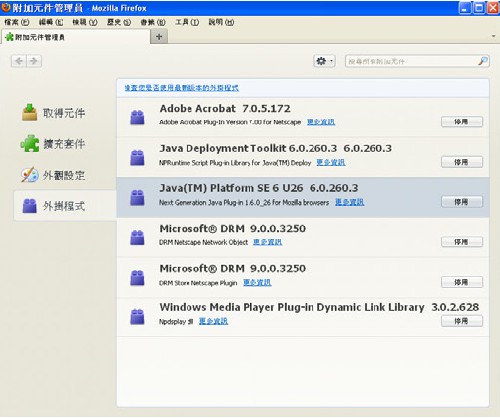Close the Firefox window
Image resolution: width=500 pixels, height=418 pixels.
(493, 8)
